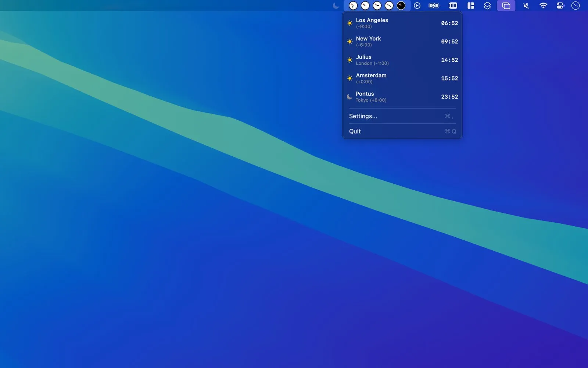Open the Wi-Fi status menu

pos(543,6)
